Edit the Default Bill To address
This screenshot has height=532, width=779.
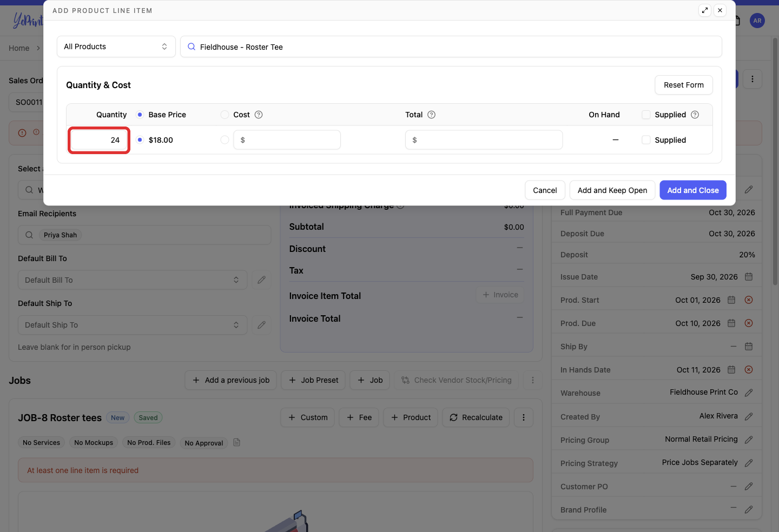pyautogui.click(x=262, y=280)
